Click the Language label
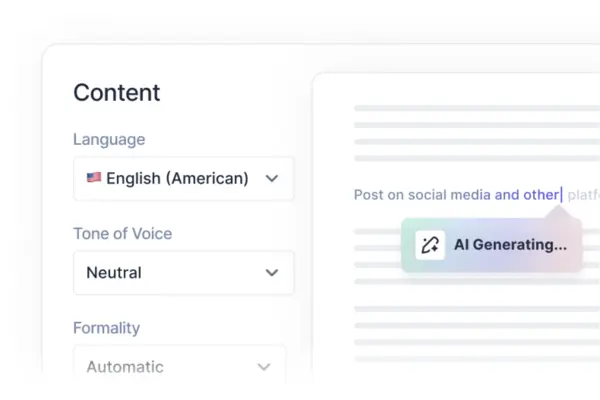Screen dimensions: 600x400 point(109,139)
